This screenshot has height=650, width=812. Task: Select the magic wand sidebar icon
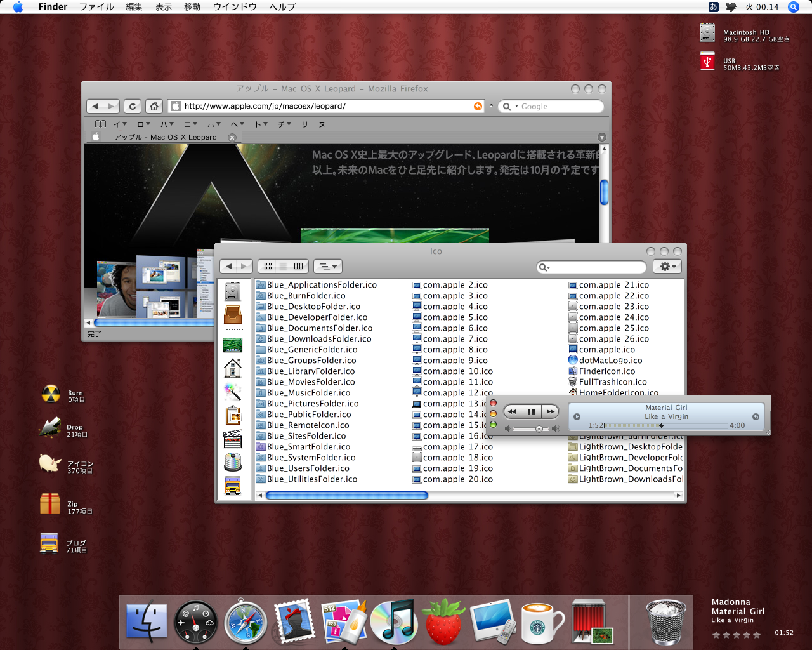click(233, 392)
